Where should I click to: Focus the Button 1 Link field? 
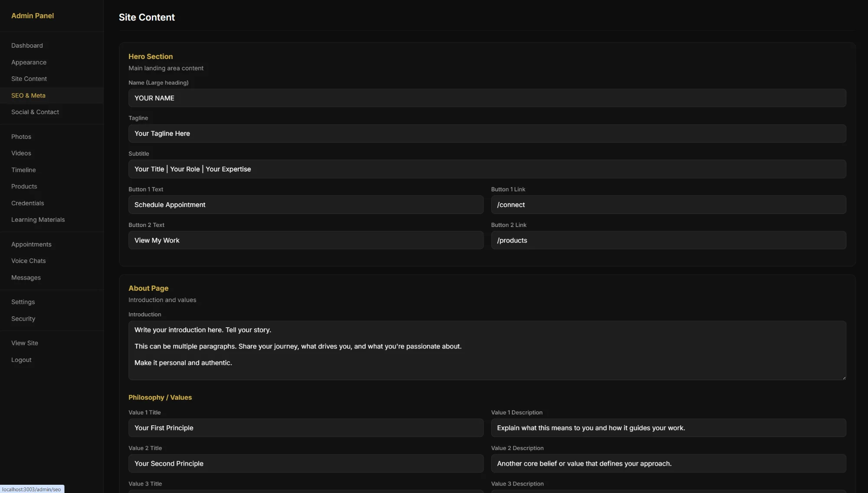[668, 205]
